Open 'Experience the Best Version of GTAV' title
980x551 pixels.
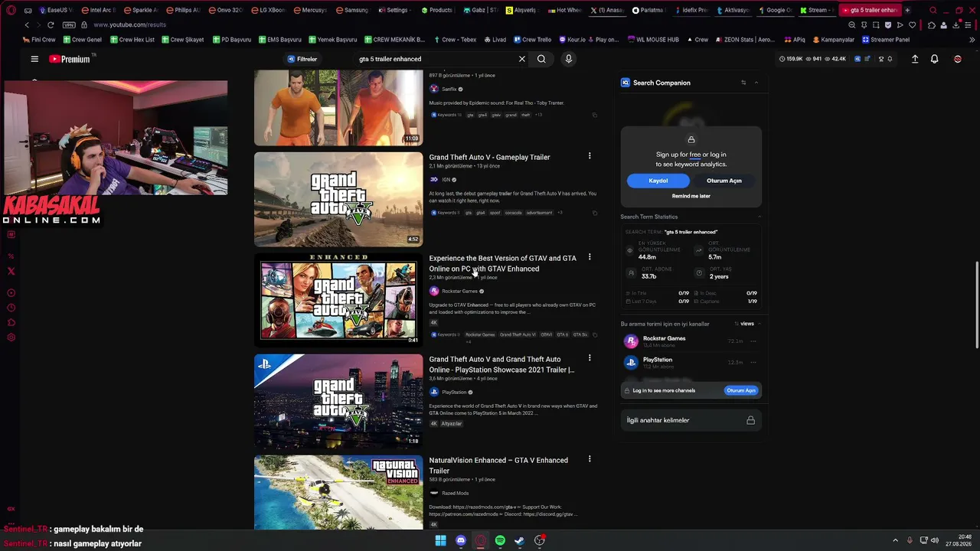tap(502, 263)
